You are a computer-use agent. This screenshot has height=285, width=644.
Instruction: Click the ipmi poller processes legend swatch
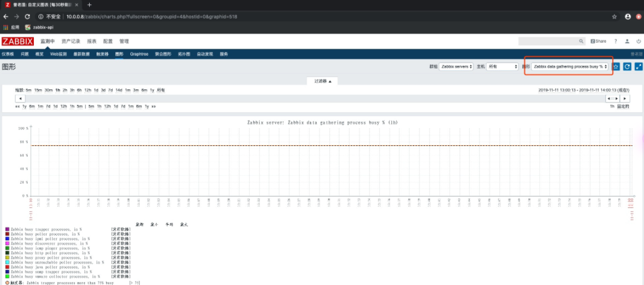pyautogui.click(x=7, y=239)
